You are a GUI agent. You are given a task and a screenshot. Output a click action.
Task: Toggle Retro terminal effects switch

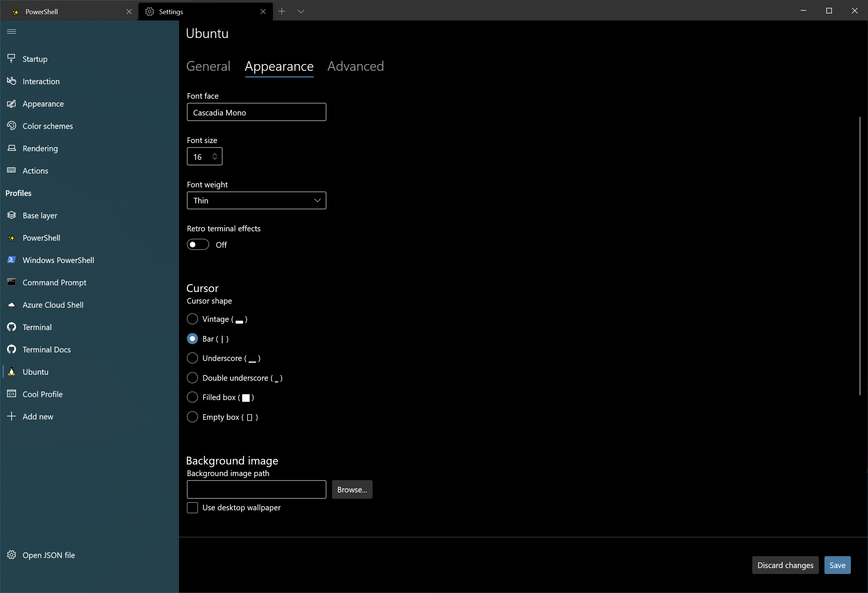point(198,245)
